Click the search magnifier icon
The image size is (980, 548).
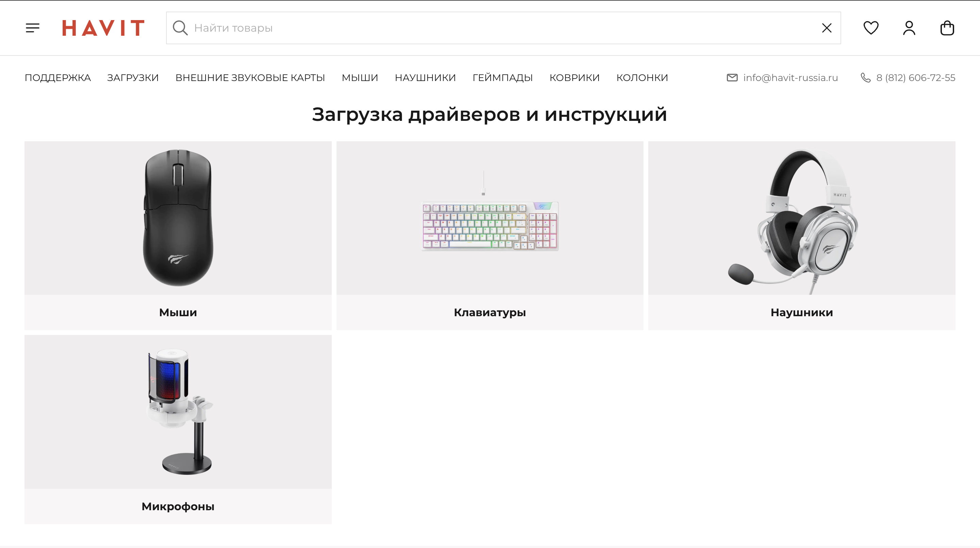pyautogui.click(x=180, y=28)
